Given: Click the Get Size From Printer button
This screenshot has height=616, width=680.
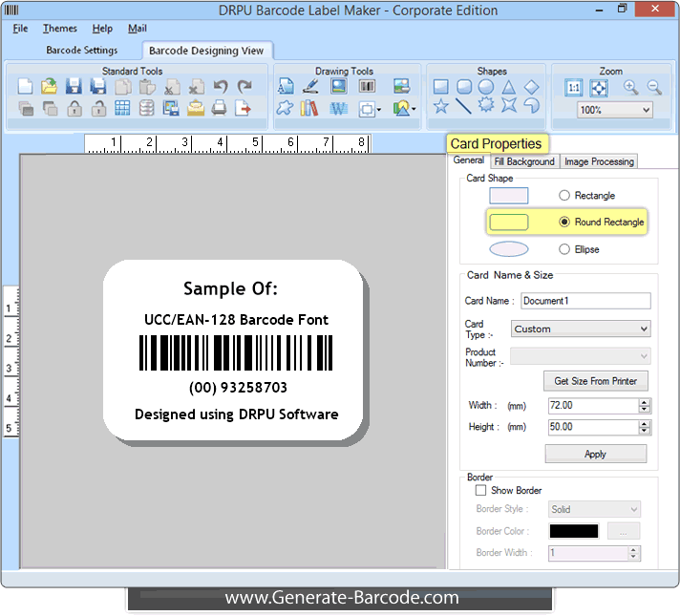Looking at the screenshot, I should click(x=595, y=381).
